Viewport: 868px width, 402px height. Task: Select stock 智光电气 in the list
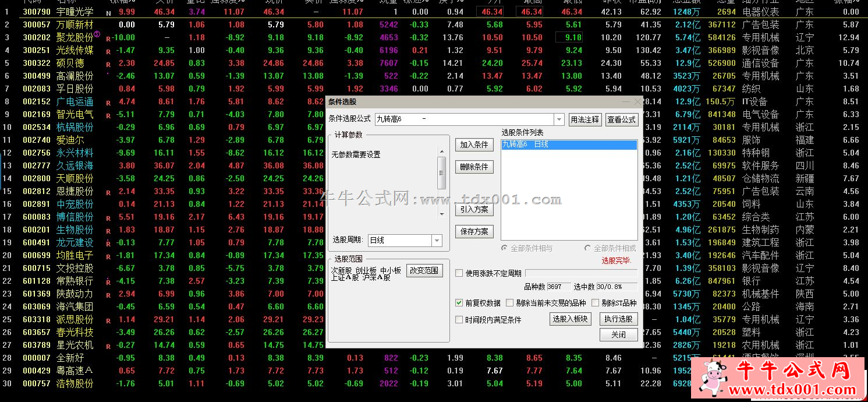pyautogui.click(x=75, y=114)
